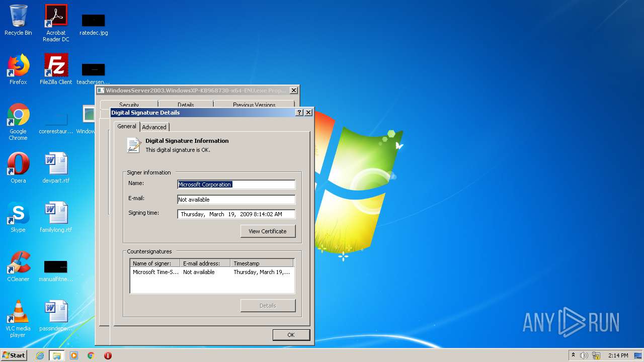The image size is (644, 362).
Task: Open the Start menu
Action: (x=14, y=355)
